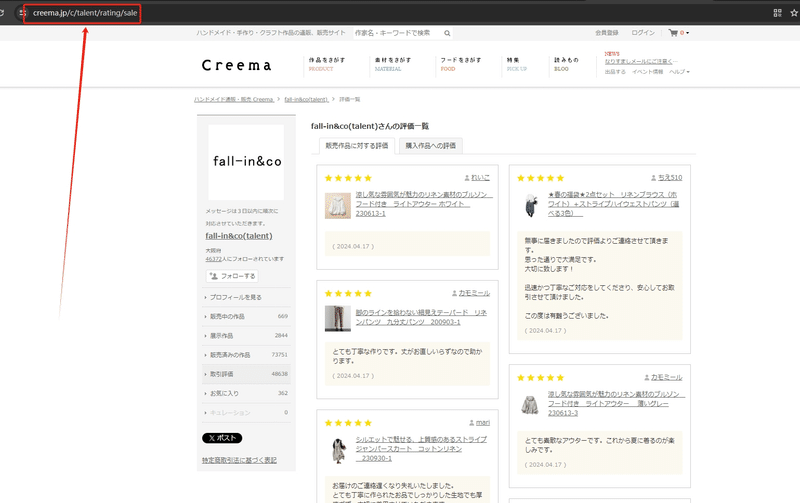Viewport: 800px width, 503px height.
Task: Click the five-star rating on mari's review
Action: 348,423
